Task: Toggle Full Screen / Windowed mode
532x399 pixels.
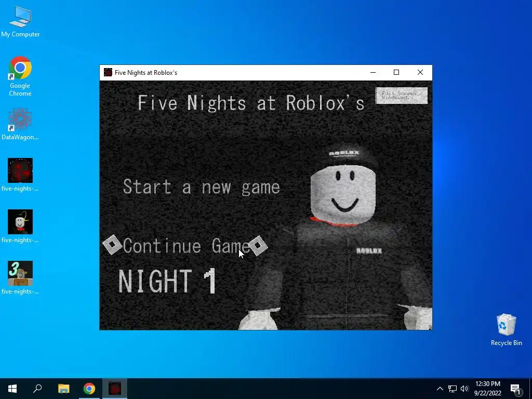Action: coord(402,96)
